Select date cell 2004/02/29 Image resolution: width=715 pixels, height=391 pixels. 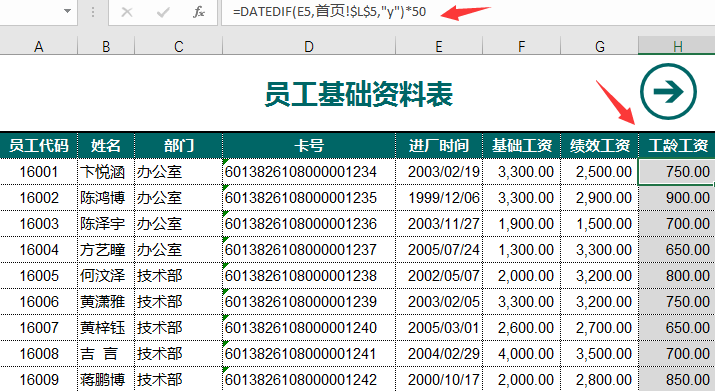tap(439, 354)
